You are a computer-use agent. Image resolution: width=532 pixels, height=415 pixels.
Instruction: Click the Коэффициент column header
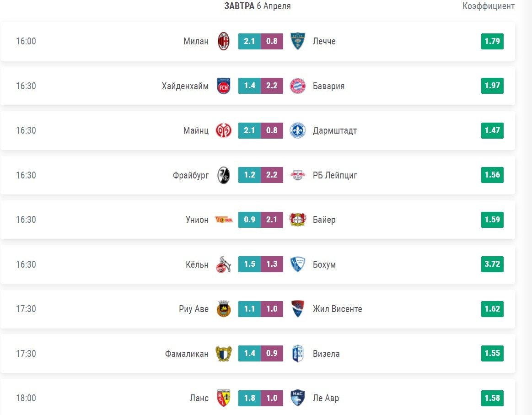coord(489,6)
